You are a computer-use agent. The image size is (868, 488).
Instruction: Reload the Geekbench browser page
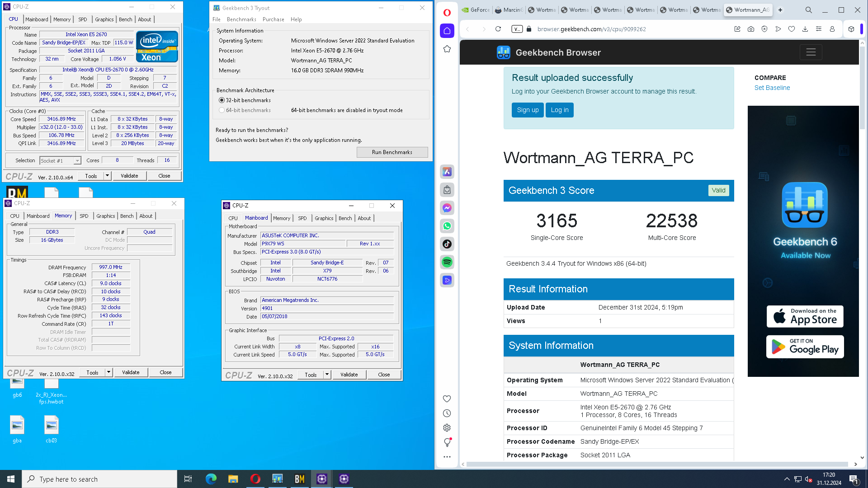498,29
